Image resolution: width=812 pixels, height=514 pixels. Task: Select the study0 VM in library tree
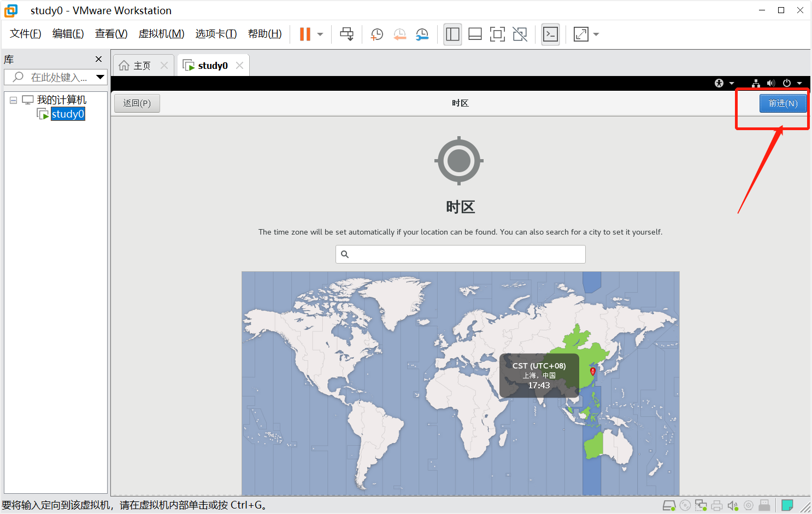(x=67, y=114)
